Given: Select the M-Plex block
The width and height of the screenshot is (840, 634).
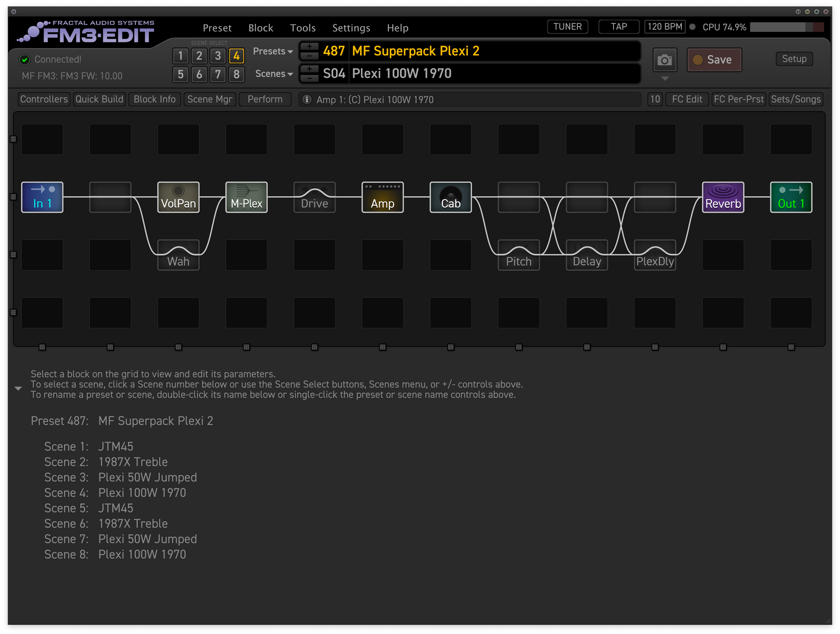Looking at the screenshot, I should pyautogui.click(x=246, y=197).
